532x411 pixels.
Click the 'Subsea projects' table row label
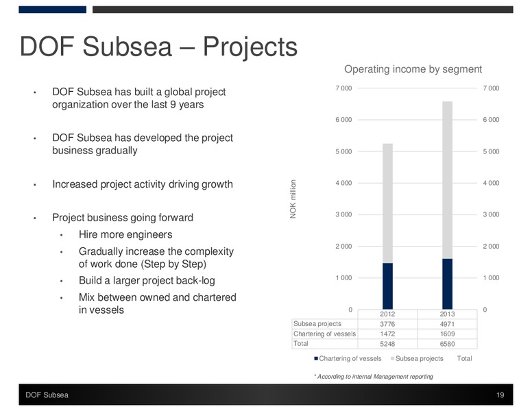pyautogui.click(x=317, y=324)
